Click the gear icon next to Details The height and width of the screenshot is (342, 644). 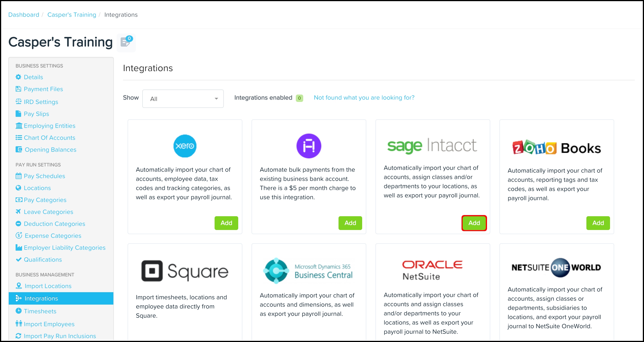(18, 77)
